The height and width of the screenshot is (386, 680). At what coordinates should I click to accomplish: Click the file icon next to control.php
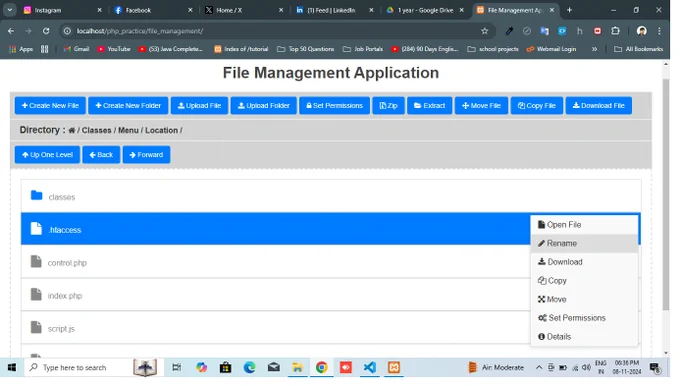click(x=36, y=262)
